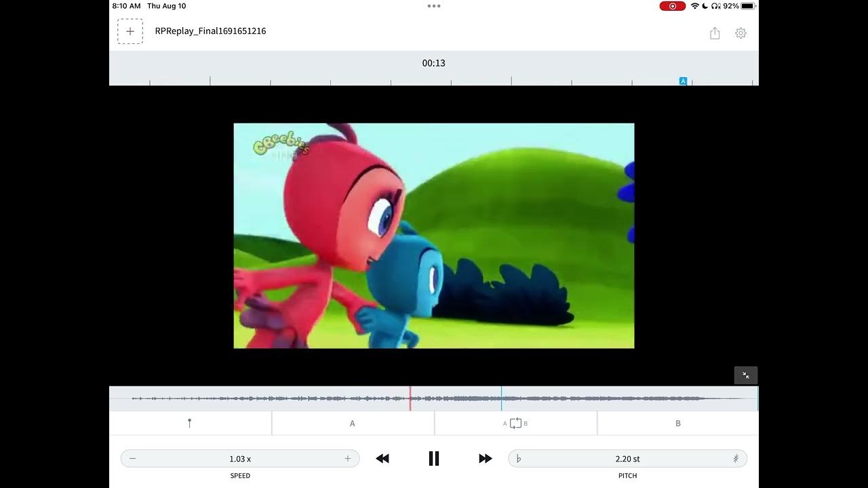
Task: Fast forward with the double-right arrow
Action: [486, 459]
